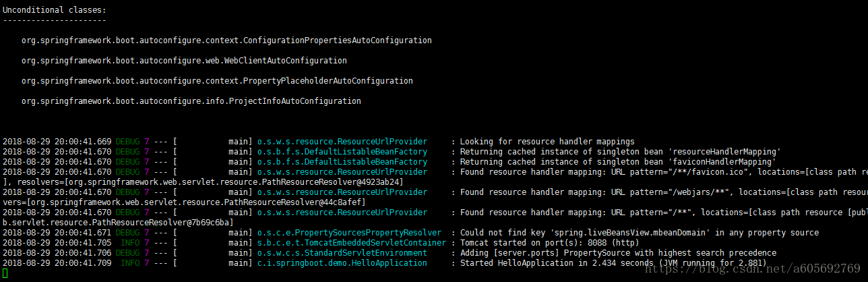Click the PathResourceResolver@7b69c6ba text
Screen dimensions: 868x282
(154, 223)
